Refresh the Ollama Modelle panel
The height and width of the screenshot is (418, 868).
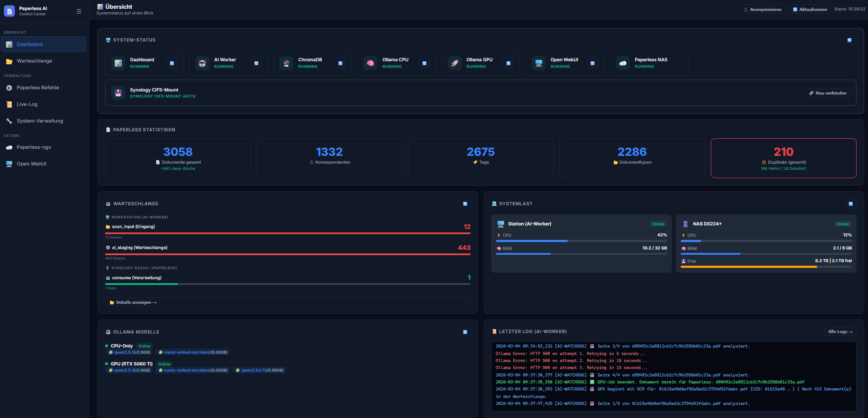[465, 332]
